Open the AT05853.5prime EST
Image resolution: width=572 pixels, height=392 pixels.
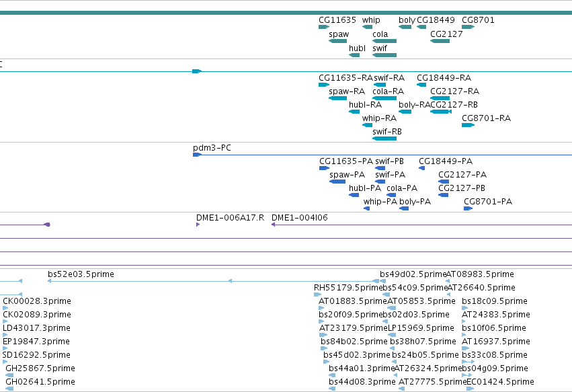coord(392,308)
